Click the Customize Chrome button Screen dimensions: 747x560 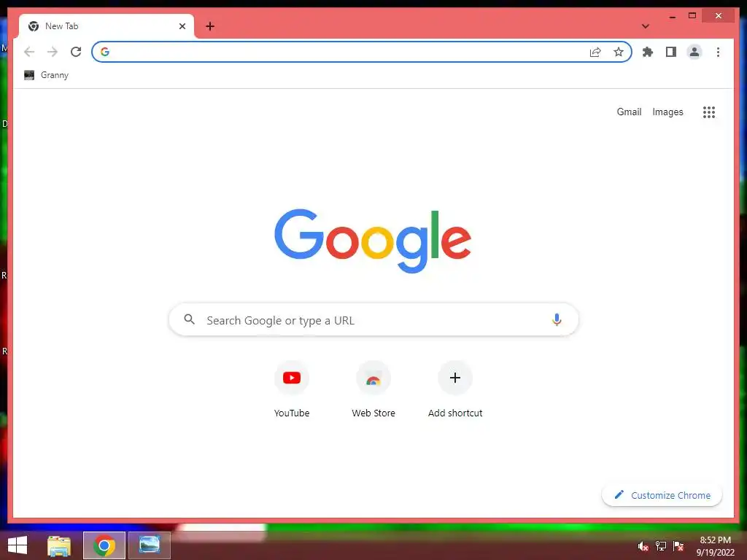point(662,495)
